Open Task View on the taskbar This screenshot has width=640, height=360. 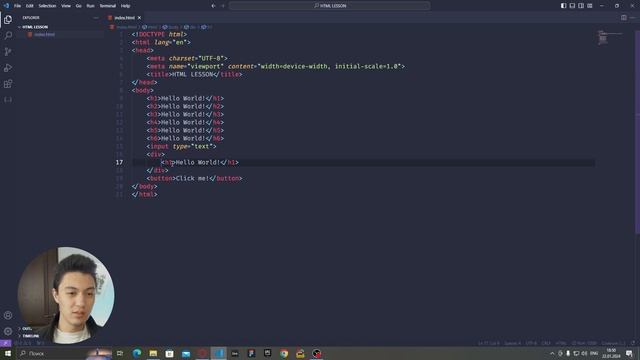coord(120,353)
